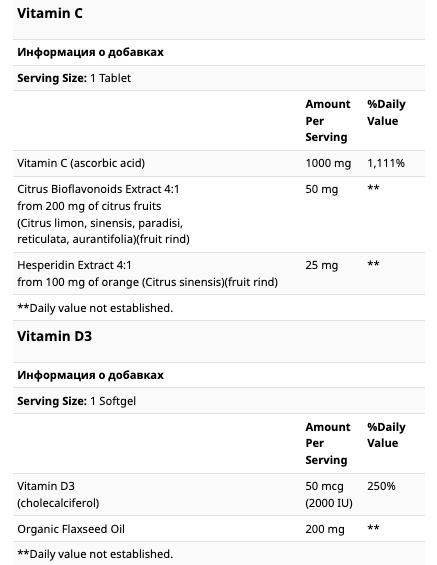Click Serving Size 1 Tablet text
Screen dimensions: 437x565
pos(74,78)
